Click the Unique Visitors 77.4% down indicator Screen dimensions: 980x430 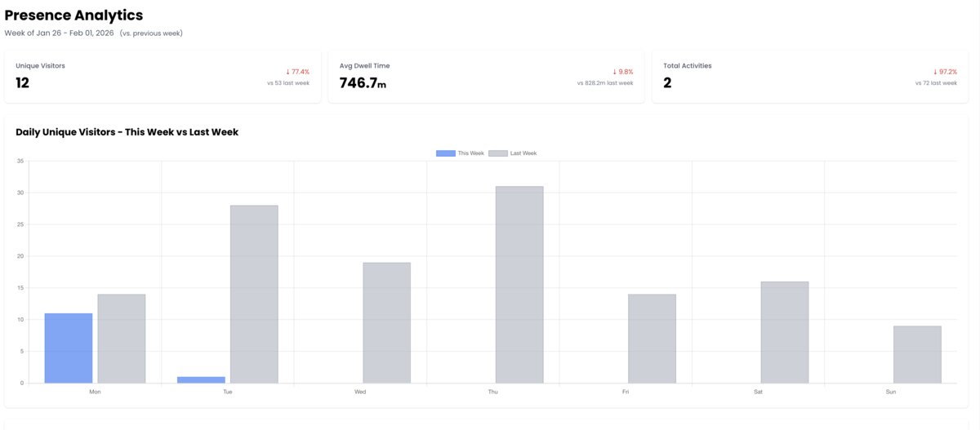coord(297,72)
